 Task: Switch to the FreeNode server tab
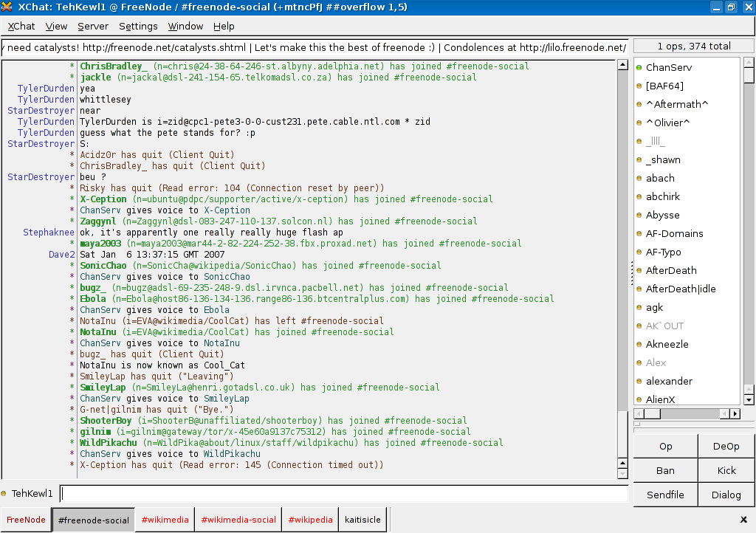coord(26,520)
